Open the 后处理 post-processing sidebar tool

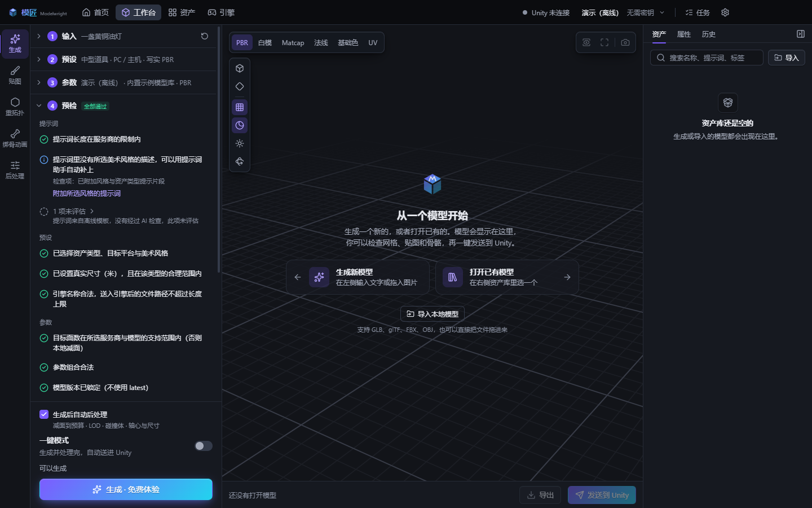pos(15,170)
